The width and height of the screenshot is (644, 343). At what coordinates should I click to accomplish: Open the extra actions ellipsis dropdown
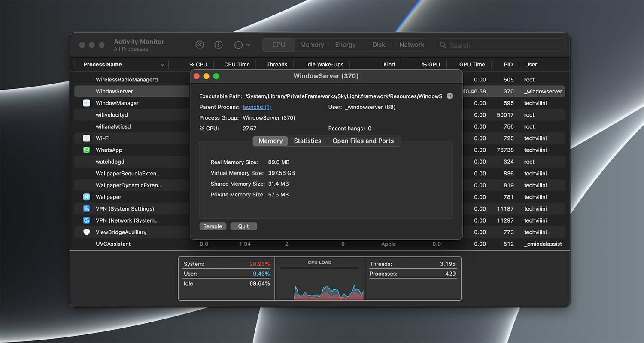coord(239,45)
